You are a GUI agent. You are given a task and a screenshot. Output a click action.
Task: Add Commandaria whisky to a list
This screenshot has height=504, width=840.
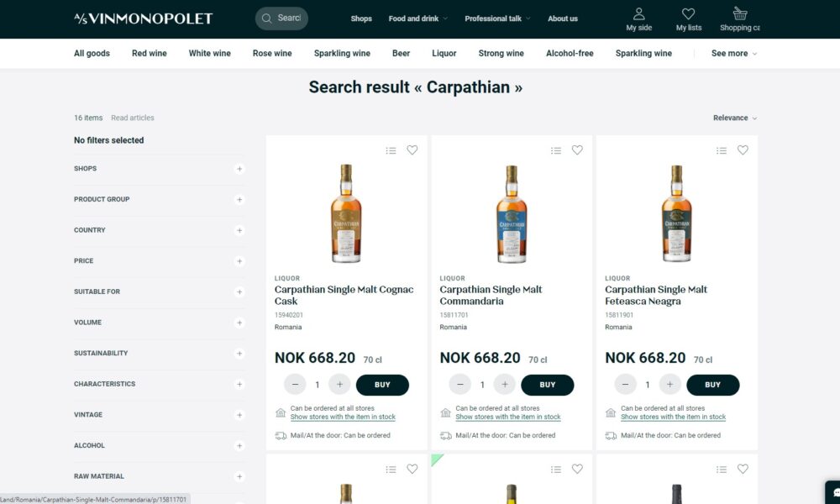pos(556,150)
